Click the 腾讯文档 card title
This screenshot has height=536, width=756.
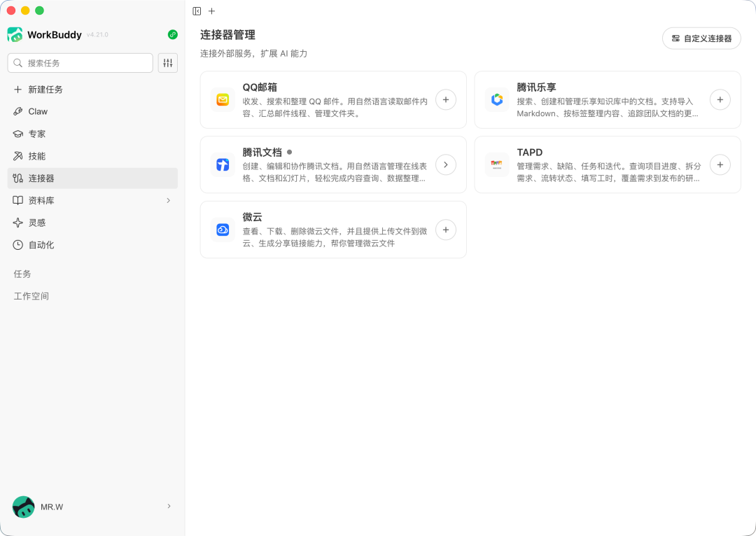point(262,153)
